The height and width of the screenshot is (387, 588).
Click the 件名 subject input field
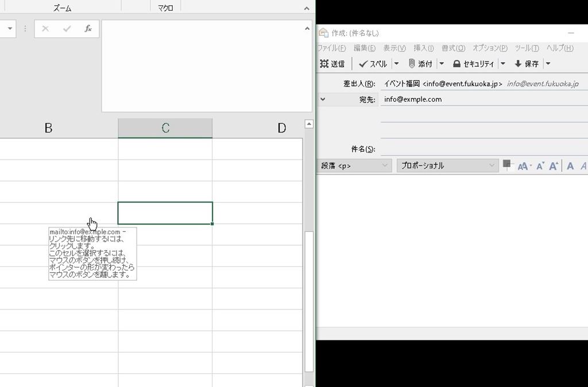[482, 149]
